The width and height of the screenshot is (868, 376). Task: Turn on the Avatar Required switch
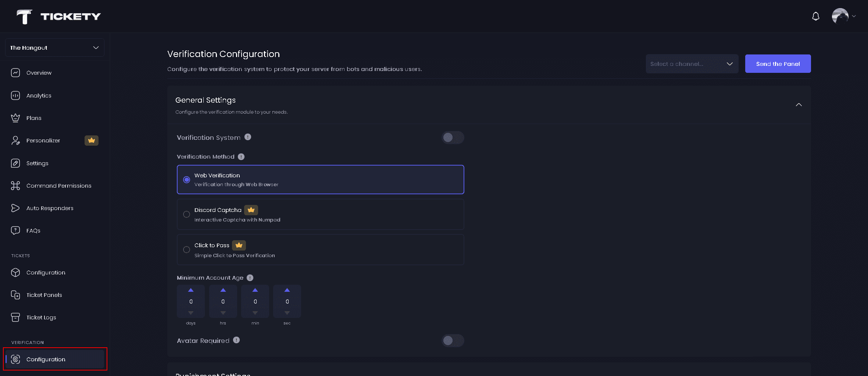pos(453,341)
